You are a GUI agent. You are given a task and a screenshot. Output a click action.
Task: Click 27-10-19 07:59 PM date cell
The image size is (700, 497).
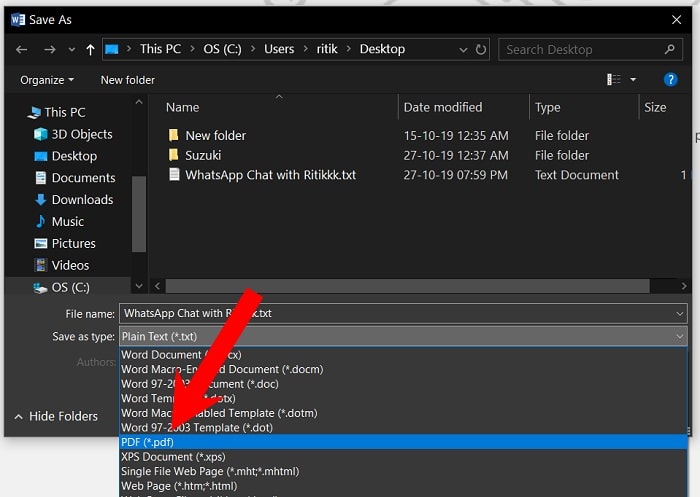[455, 175]
